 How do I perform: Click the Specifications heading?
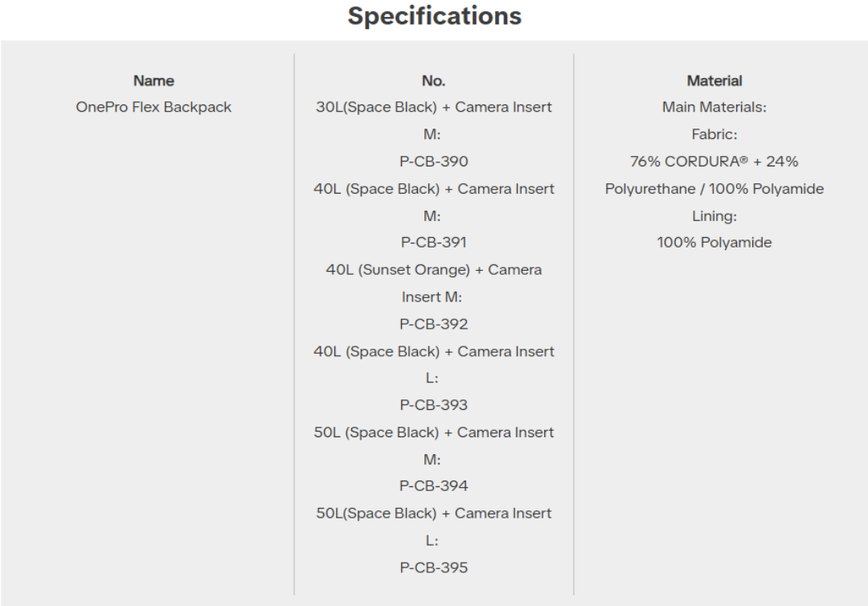[434, 16]
